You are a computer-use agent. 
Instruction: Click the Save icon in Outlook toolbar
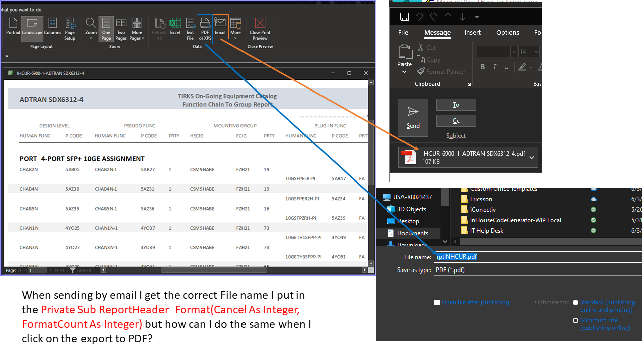click(x=404, y=16)
